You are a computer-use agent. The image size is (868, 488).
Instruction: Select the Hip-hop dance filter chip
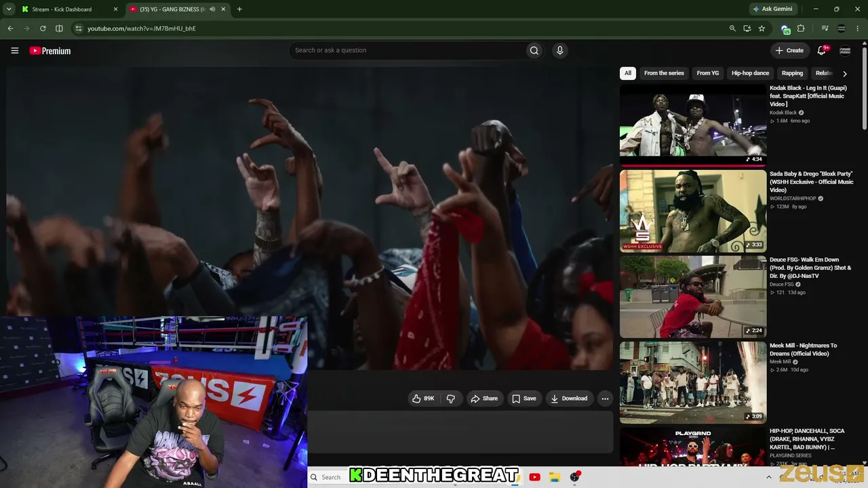[x=750, y=73]
